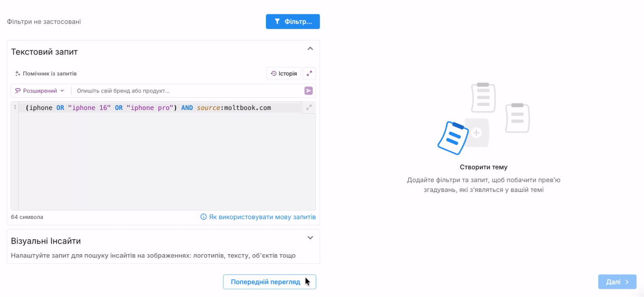Screen dimensions: 644x297
Task: Expand the Візуальні Інсайти section chevron
Action: (x=310, y=238)
